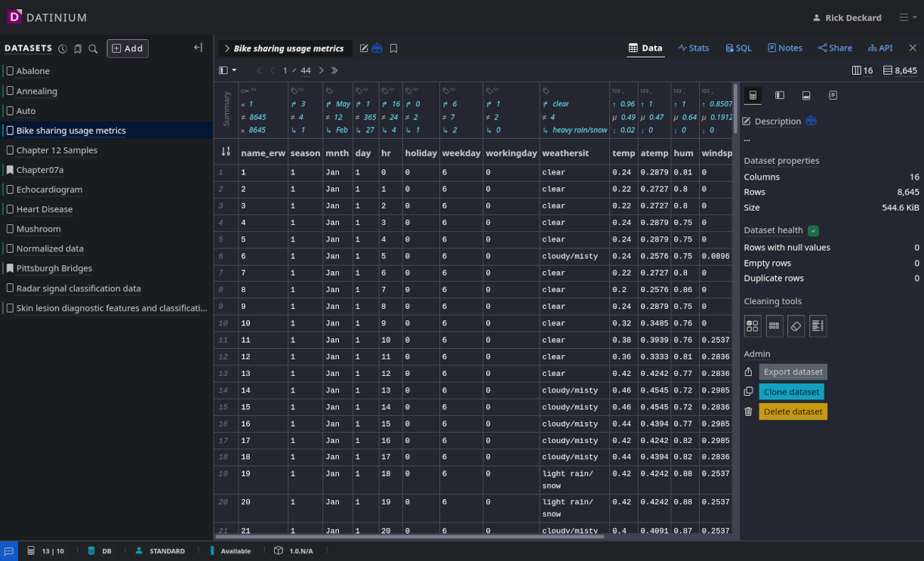Viewport: 924px width, 561px height.
Task: Open the table layout dropdown
Action: [x=227, y=70]
